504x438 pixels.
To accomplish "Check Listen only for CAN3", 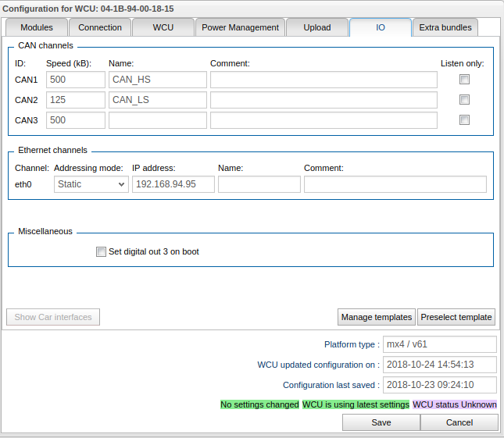I will (464, 120).
